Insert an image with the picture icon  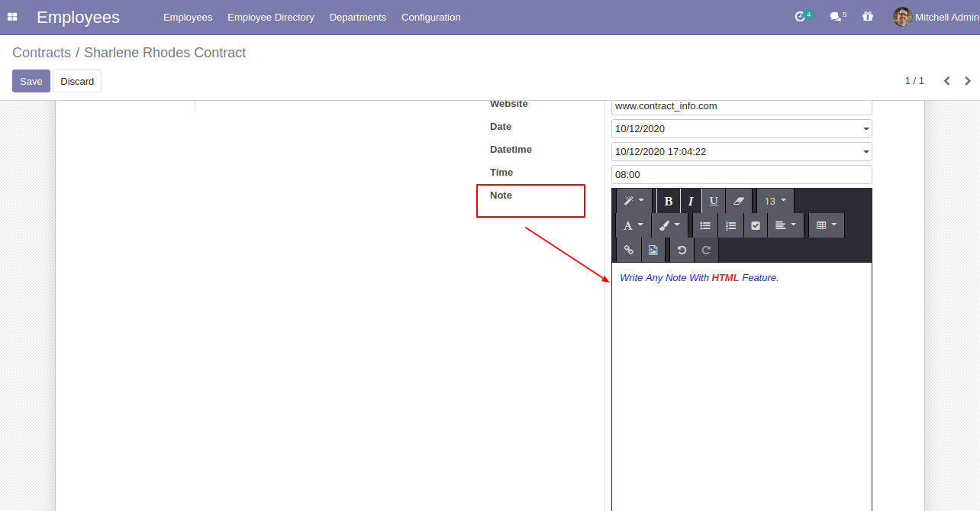coord(653,250)
